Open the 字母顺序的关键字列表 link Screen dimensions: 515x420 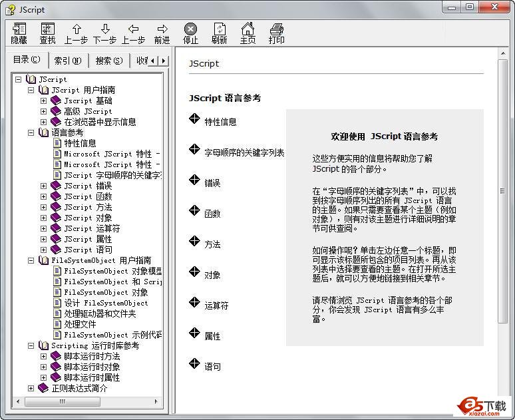pyautogui.click(x=244, y=153)
